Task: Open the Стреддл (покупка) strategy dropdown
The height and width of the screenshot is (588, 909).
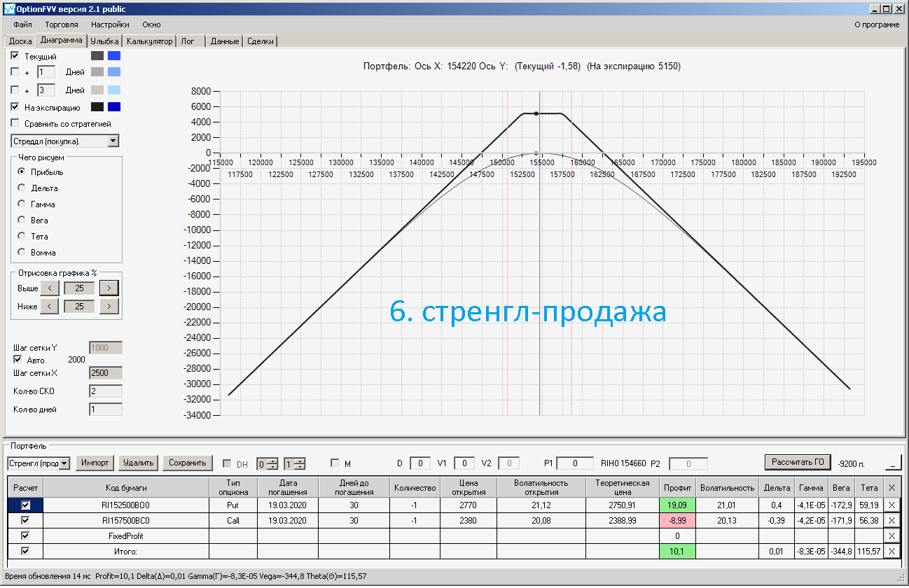Action: point(113,141)
